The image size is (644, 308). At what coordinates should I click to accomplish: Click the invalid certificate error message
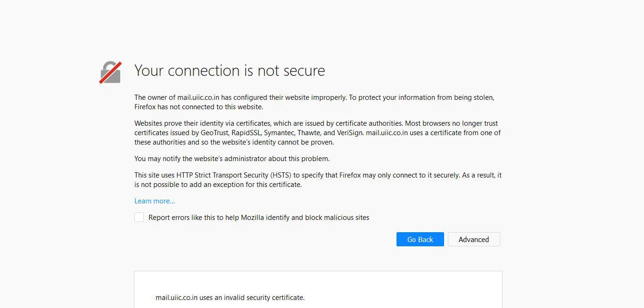(230, 297)
